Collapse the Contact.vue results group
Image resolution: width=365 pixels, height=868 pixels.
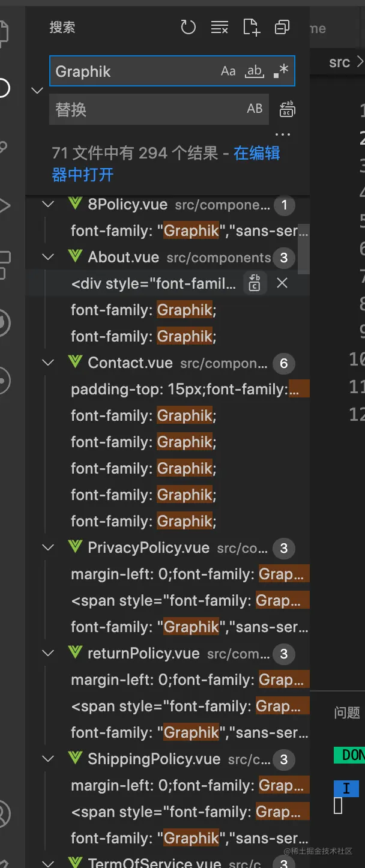tap(48, 363)
